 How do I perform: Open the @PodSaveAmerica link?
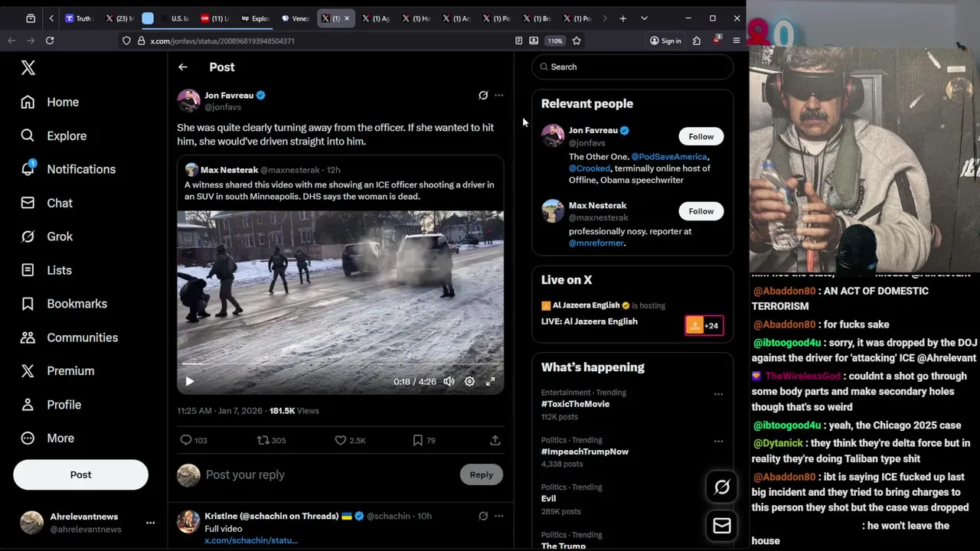670,157
